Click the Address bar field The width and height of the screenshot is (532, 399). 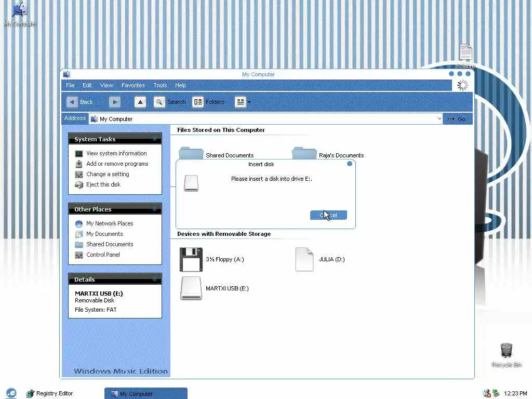[x=265, y=119]
